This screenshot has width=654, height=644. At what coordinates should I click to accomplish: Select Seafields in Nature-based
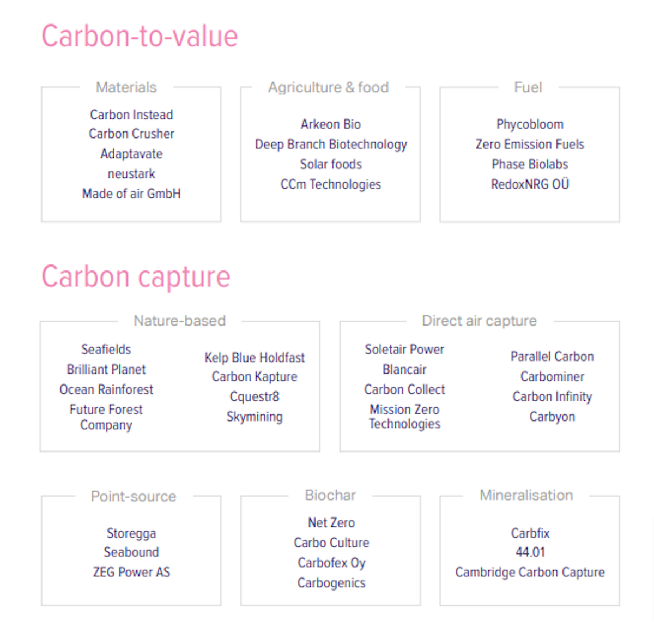pos(106,349)
